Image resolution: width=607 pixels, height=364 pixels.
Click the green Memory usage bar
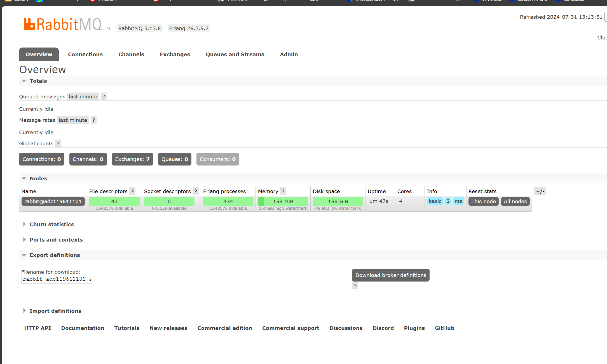[x=283, y=201]
